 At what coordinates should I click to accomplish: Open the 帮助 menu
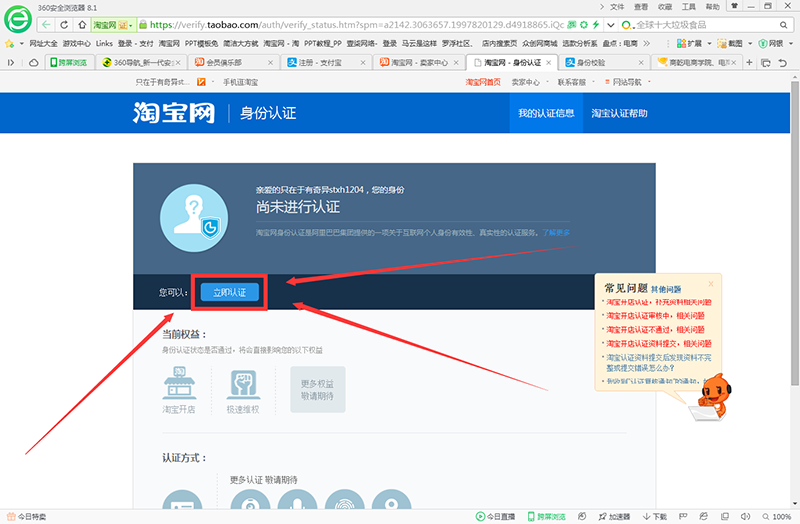point(713,7)
